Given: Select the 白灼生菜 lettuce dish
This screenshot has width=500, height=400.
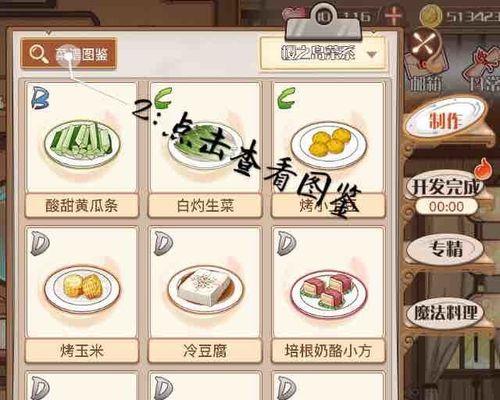Looking at the screenshot, I should [205, 150].
